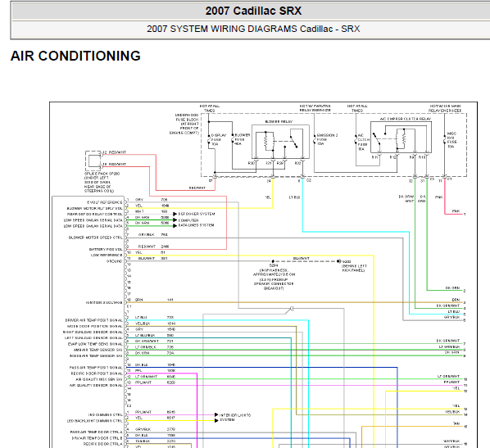This screenshot has width=490, height=448.
Task: Click the 'PNK' wire label below connector C1
Action: click(438, 197)
